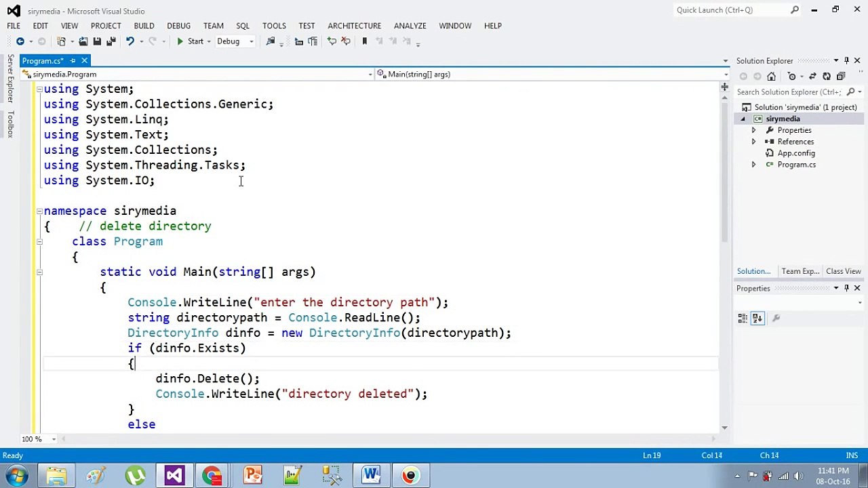Click the Navigate Backward arrow in toolbar
868x488 pixels.
tap(20, 41)
